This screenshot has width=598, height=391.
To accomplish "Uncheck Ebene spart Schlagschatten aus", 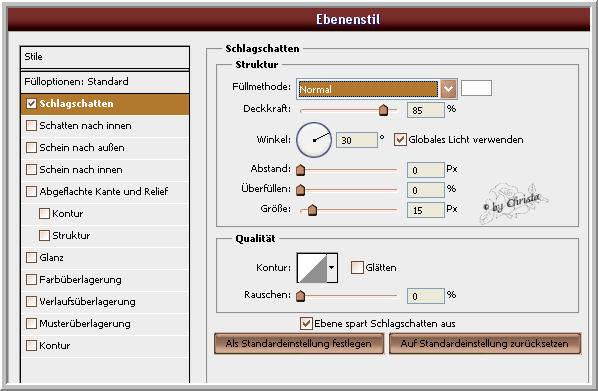I will tap(306, 323).
